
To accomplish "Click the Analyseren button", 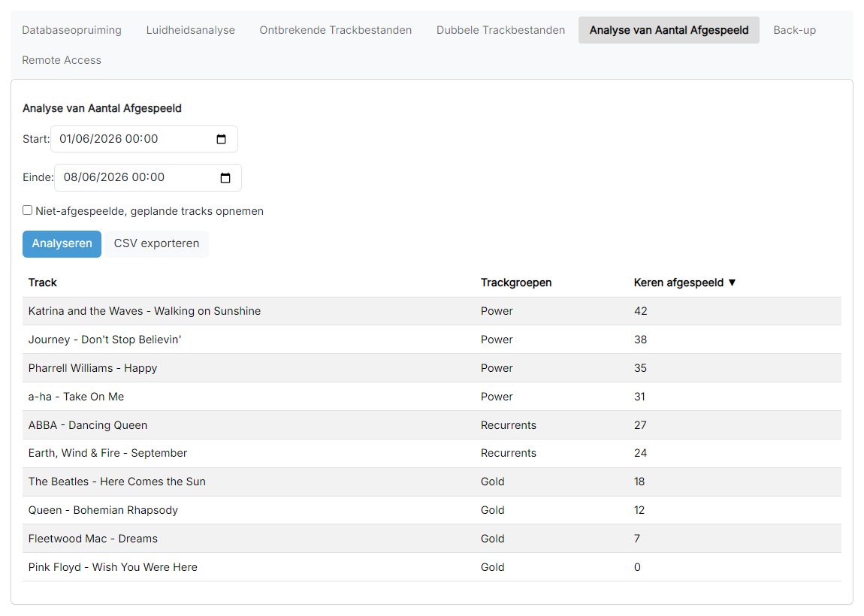I will coord(62,243).
